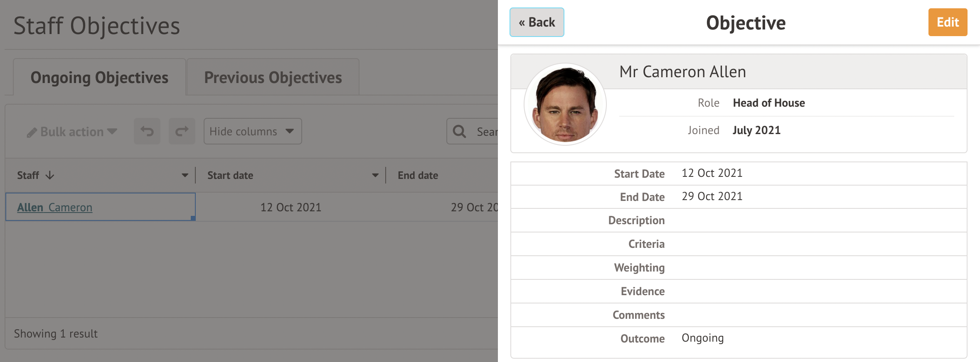Image resolution: width=980 pixels, height=362 pixels.
Task: Open the Hide columns dropdown
Action: coord(252,132)
